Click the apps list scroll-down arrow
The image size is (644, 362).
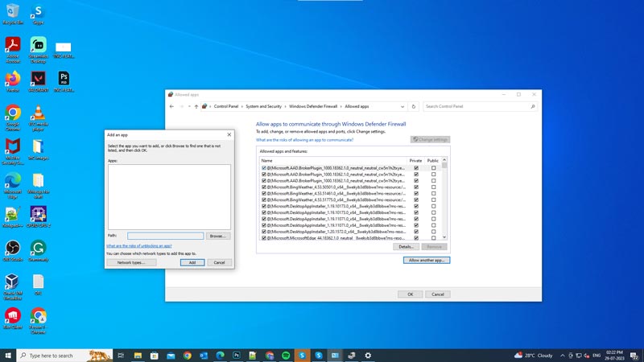coord(444,237)
